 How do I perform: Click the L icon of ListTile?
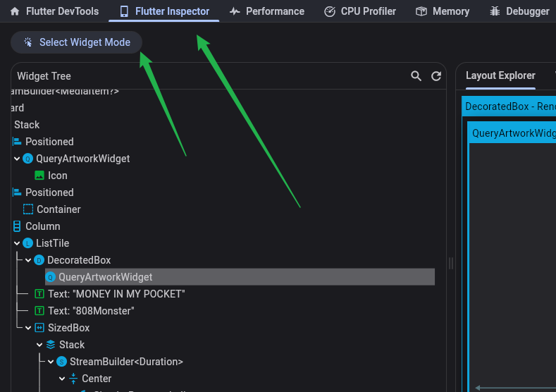[x=27, y=243]
